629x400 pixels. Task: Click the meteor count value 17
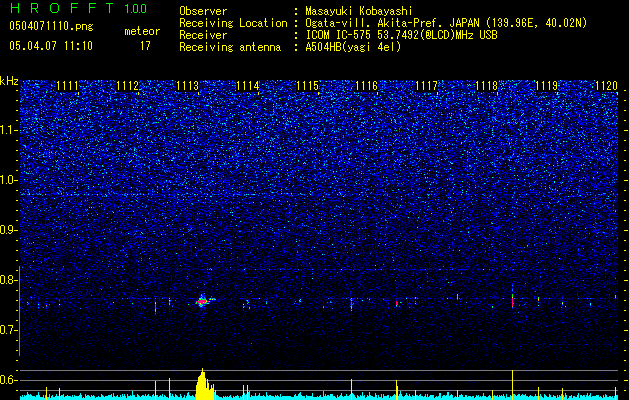[x=145, y=46]
